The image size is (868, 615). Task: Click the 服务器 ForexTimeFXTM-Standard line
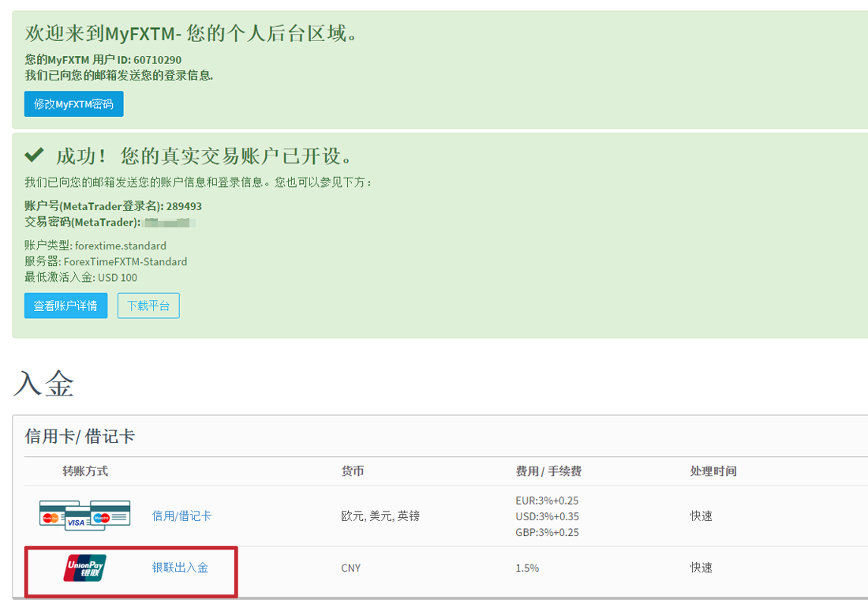106,261
